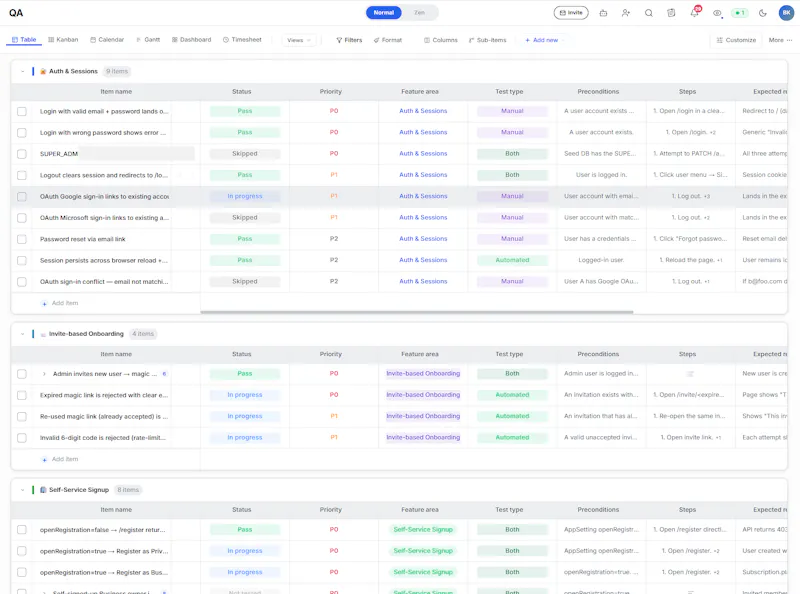Open the Gantt view tab
This screenshot has width=800, height=594.
pos(148,40)
